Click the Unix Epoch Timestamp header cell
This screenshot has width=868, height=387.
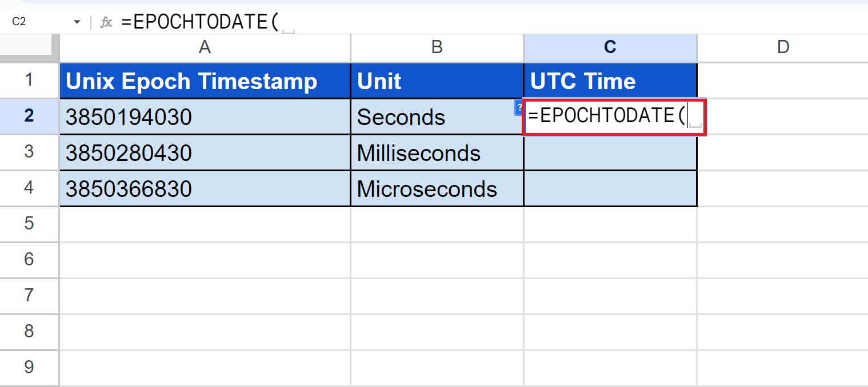click(205, 81)
